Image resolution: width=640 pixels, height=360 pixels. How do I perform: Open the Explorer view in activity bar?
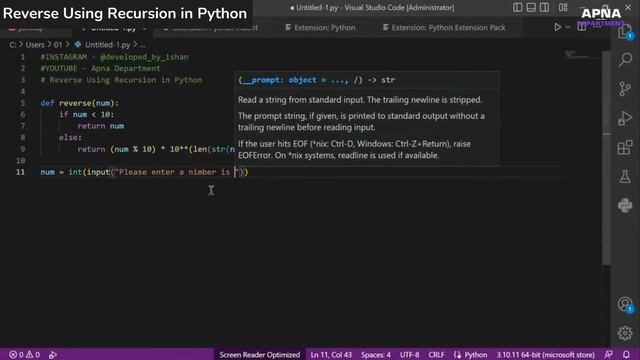point(625,32)
